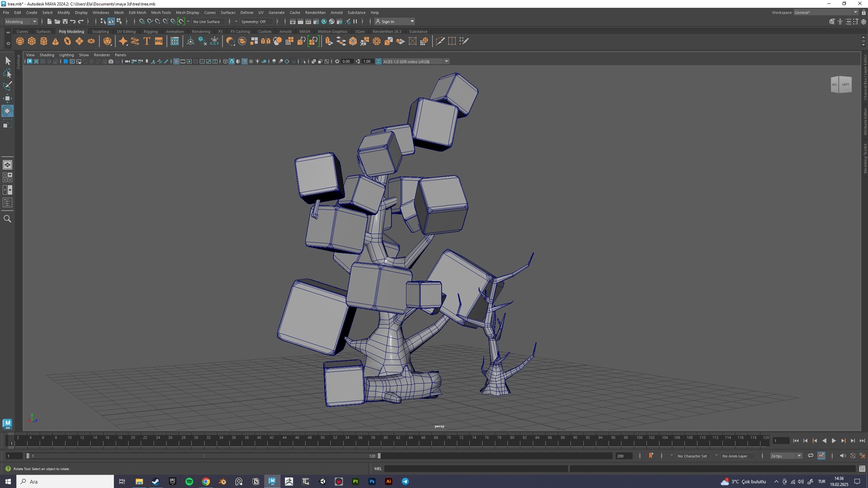868x488 pixels.
Task: Create a polygon disc from the shelf
Action: [91, 41]
